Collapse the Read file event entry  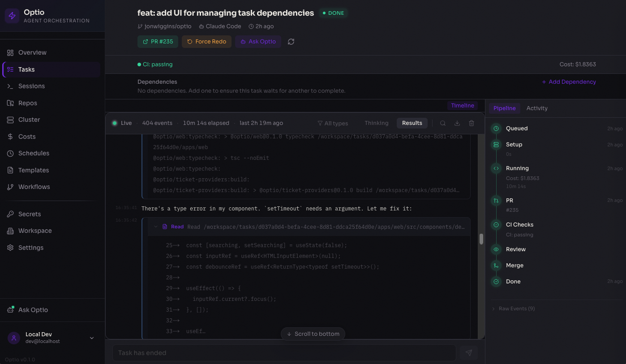(156, 226)
